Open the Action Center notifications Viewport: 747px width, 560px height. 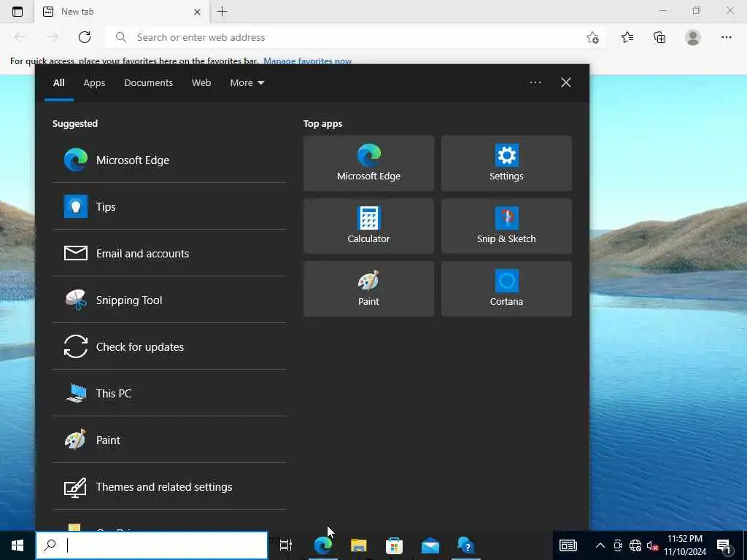pyautogui.click(x=725, y=545)
